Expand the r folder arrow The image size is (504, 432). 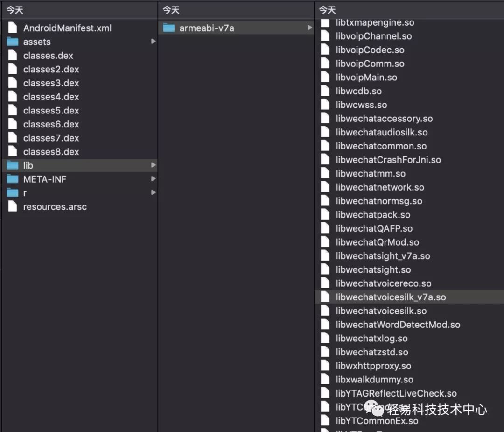tap(154, 192)
